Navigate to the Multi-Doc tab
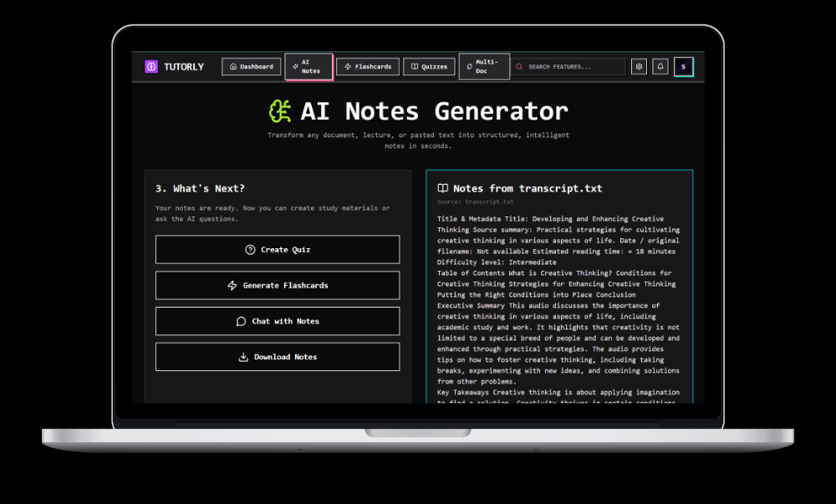Viewport: 836px width, 504px height. tap(484, 66)
